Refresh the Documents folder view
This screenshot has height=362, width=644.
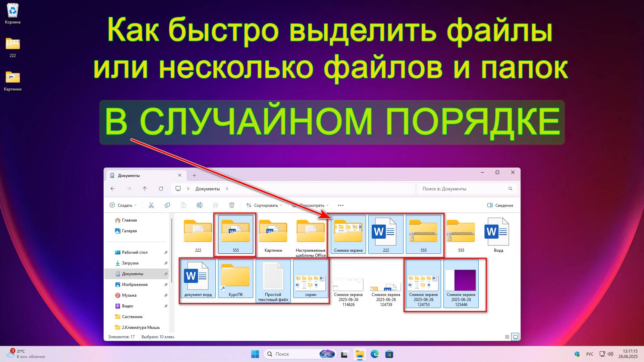(161, 189)
